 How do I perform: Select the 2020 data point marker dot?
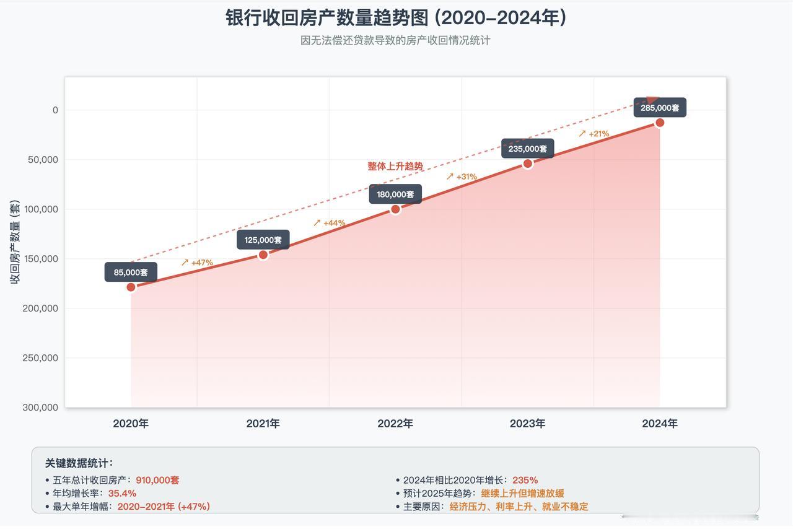coord(131,287)
